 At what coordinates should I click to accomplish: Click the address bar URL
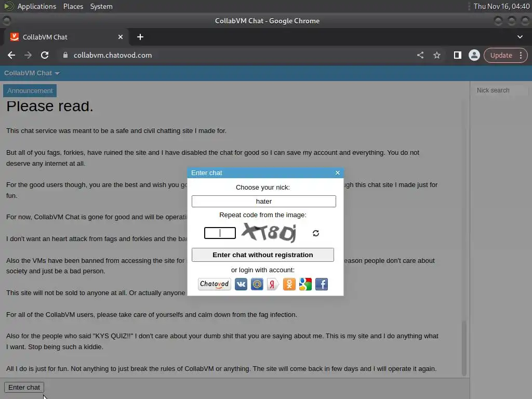point(113,55)
